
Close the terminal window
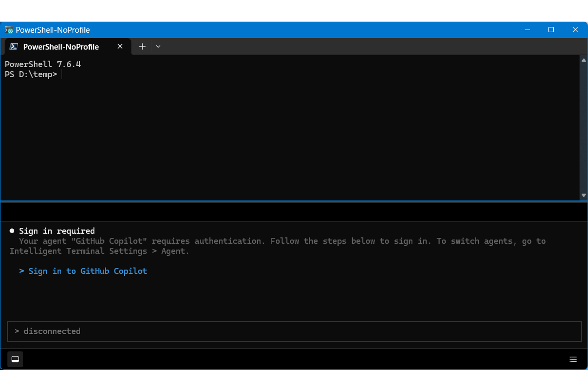(575, 30)
